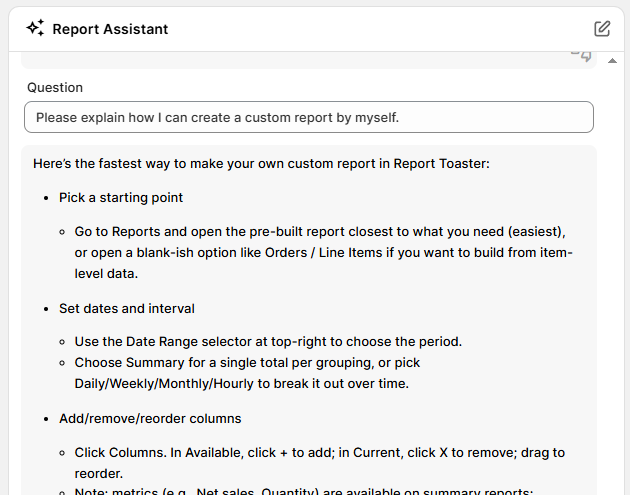The height and width of the screenshot is (495, 630).
Task: Click the sparkle icon beside Report Assistant
Action: (x=35, y=29)
